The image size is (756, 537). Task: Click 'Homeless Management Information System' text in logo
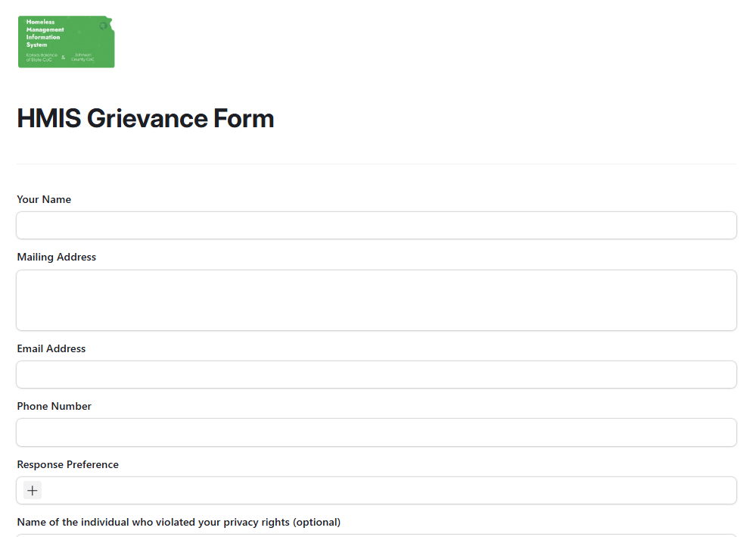tap(45, 33)
